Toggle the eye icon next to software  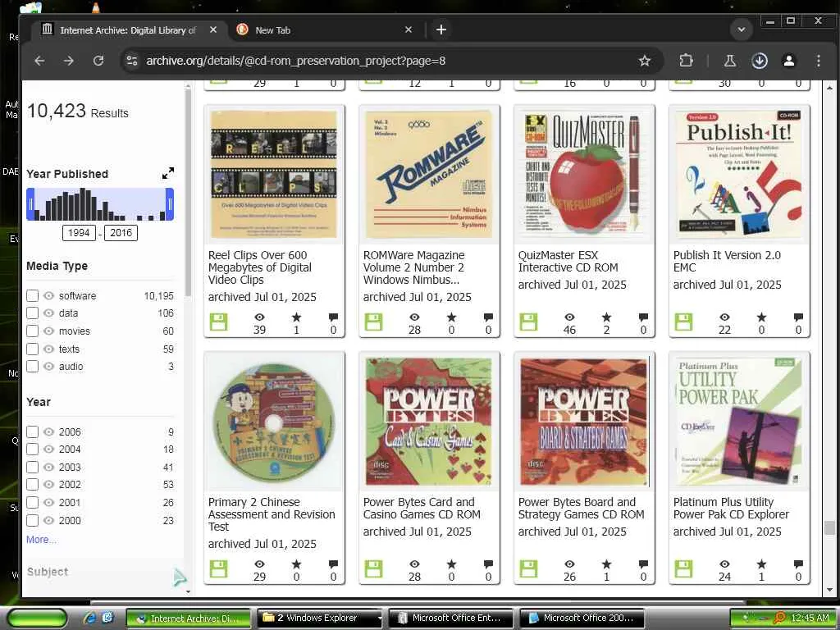pyautogui.click(x=48, y=295)
